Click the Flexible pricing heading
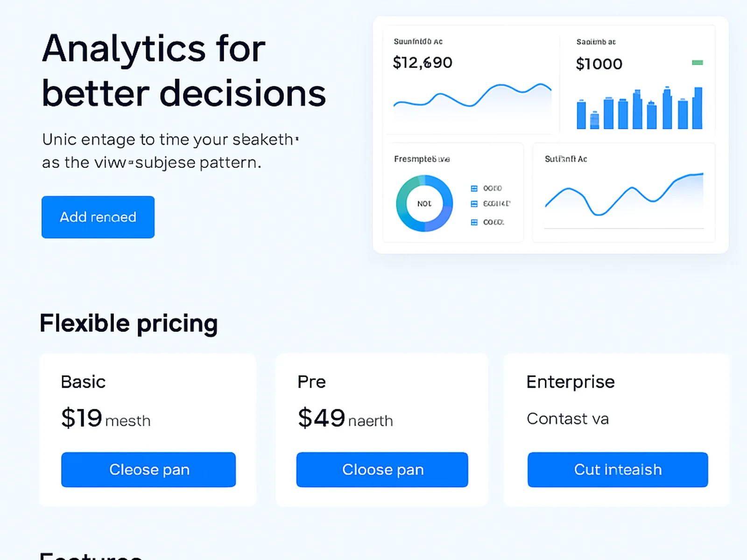This screenshot has height=560, width=747. [x=129, y=323]
